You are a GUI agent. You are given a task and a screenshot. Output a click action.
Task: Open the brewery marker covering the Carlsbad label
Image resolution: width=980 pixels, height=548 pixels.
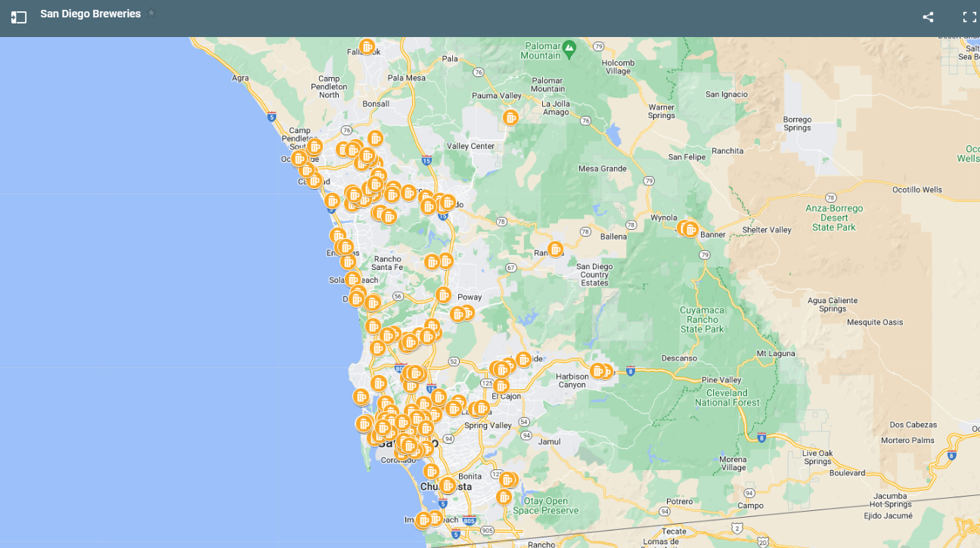tap(314, 181)
